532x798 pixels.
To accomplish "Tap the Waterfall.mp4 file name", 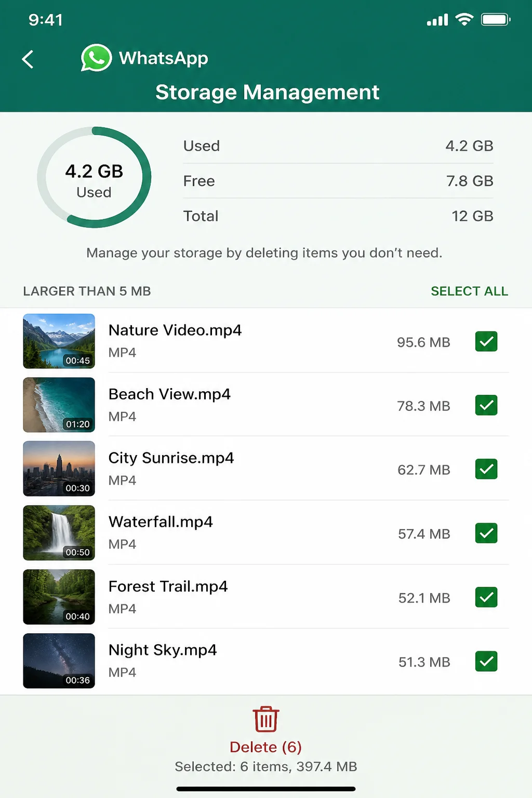I will pos(161,522).
